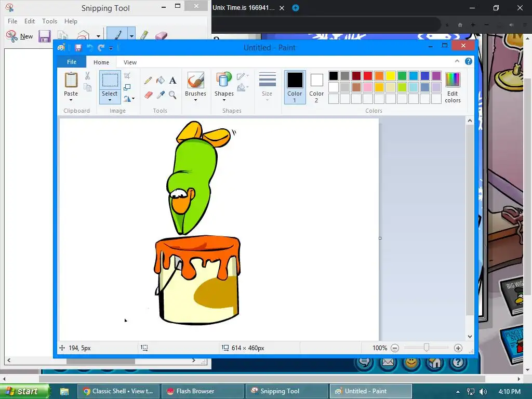Image resolution: width=532 pixels, height=399 pixels.
Task: Select the Magnifier tool in Paint
Action: pos(172,95)
